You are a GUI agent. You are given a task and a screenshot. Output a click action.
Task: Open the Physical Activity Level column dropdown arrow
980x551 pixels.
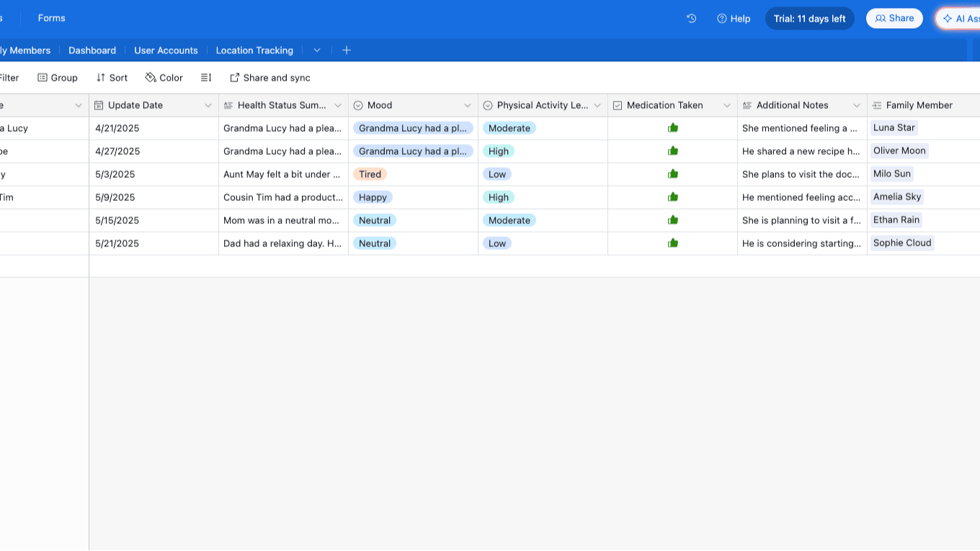[597, 106]
